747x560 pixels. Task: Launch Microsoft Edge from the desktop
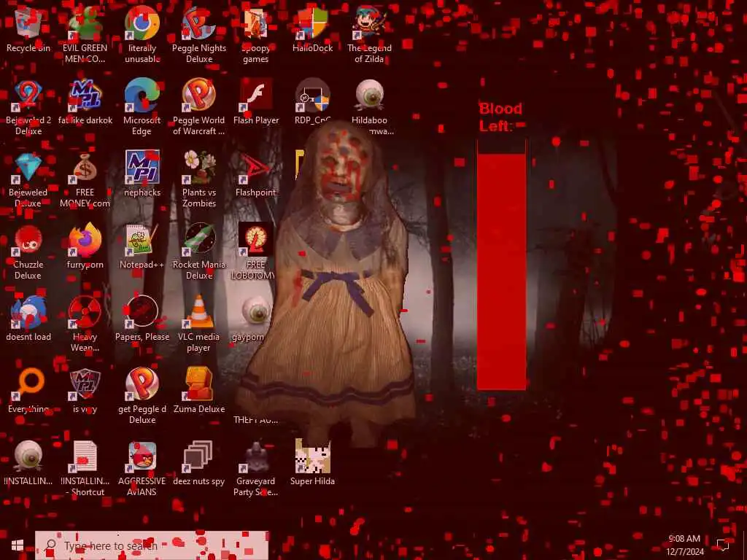(x=142, y=96)
